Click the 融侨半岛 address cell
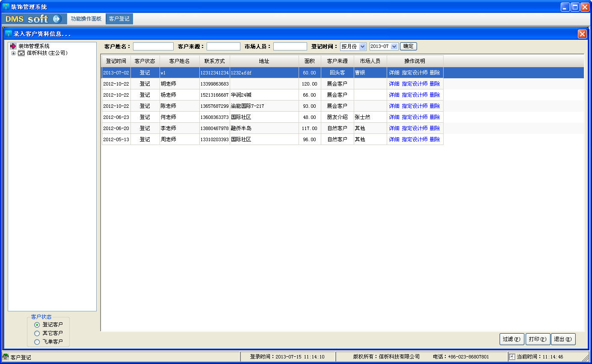The width and height of the screenshot is (592, 364). (x=264, y=128)
